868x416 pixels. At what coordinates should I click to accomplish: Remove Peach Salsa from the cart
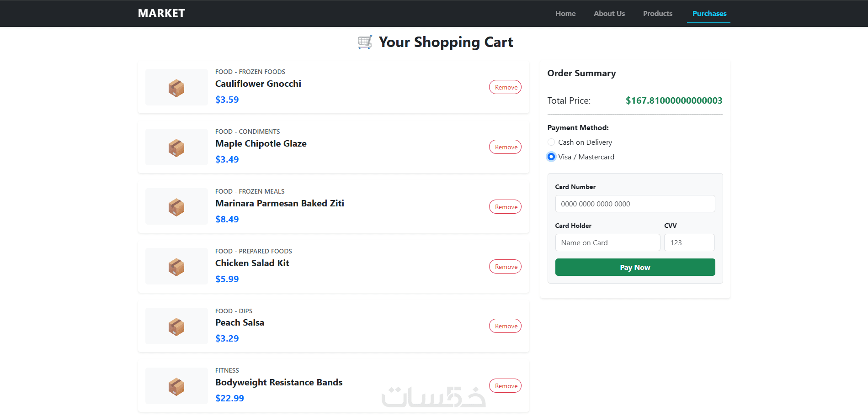pos(506,326)
